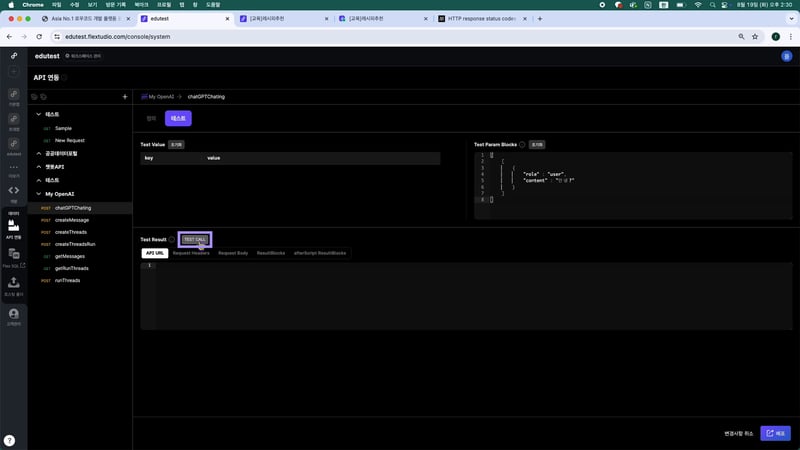
Task: Switch to the Request Headers tab
Action: (x=191, y=253)
